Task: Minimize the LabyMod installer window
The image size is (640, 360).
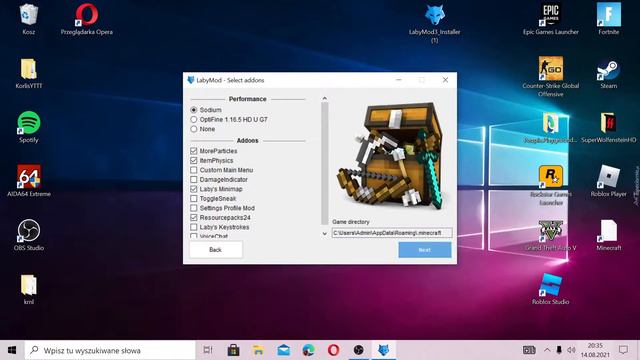Action: click(399, 80)
